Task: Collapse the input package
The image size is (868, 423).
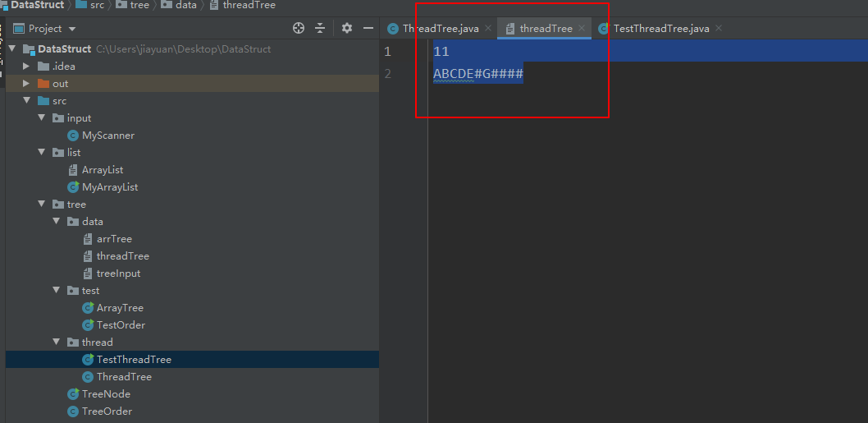Action: 42,117
